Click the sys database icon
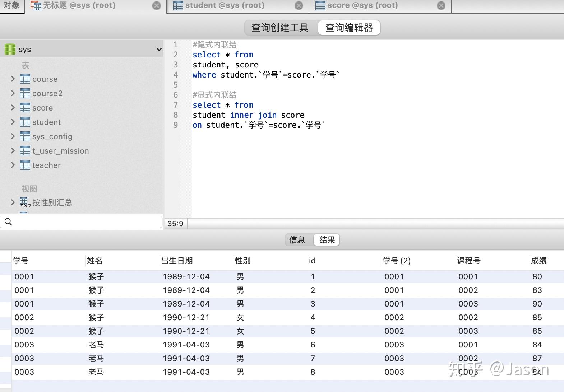The width and height of the screenshot is (564, 392). [10, 49]
